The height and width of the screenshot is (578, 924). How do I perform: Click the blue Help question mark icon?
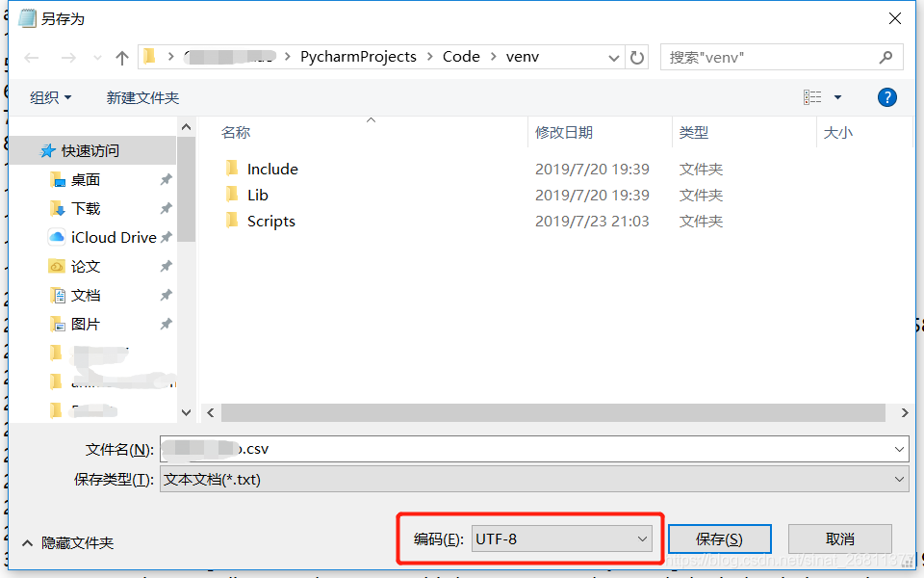[x=886, y=96]
